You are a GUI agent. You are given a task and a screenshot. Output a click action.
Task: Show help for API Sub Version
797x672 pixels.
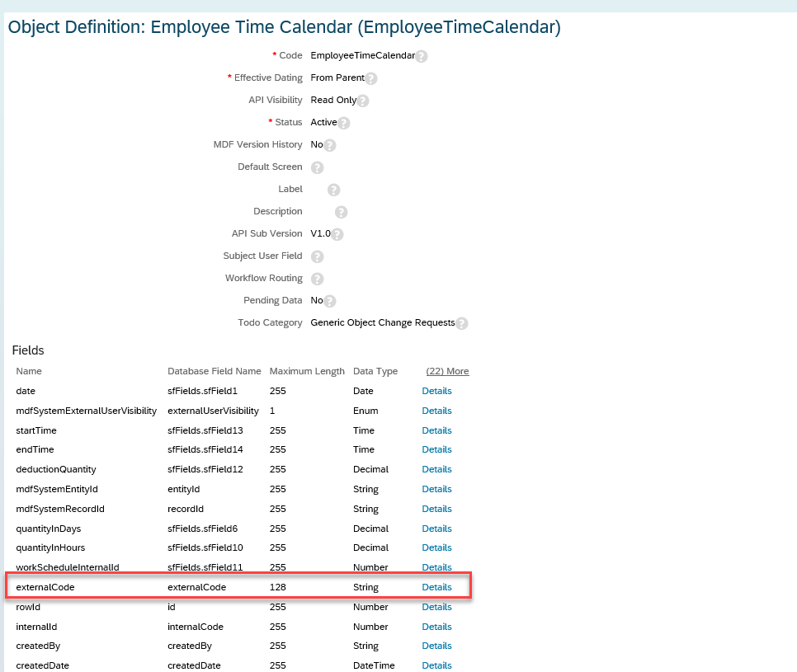(337, 234)
